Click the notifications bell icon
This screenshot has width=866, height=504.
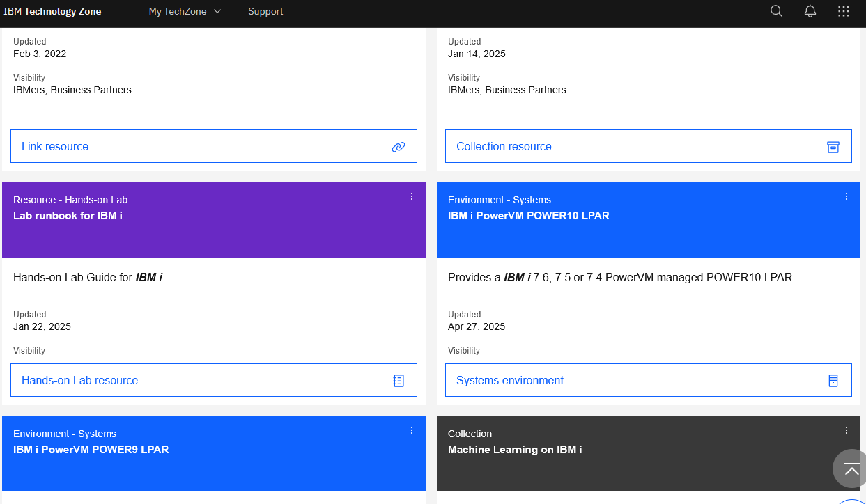(x=810, y=11)
